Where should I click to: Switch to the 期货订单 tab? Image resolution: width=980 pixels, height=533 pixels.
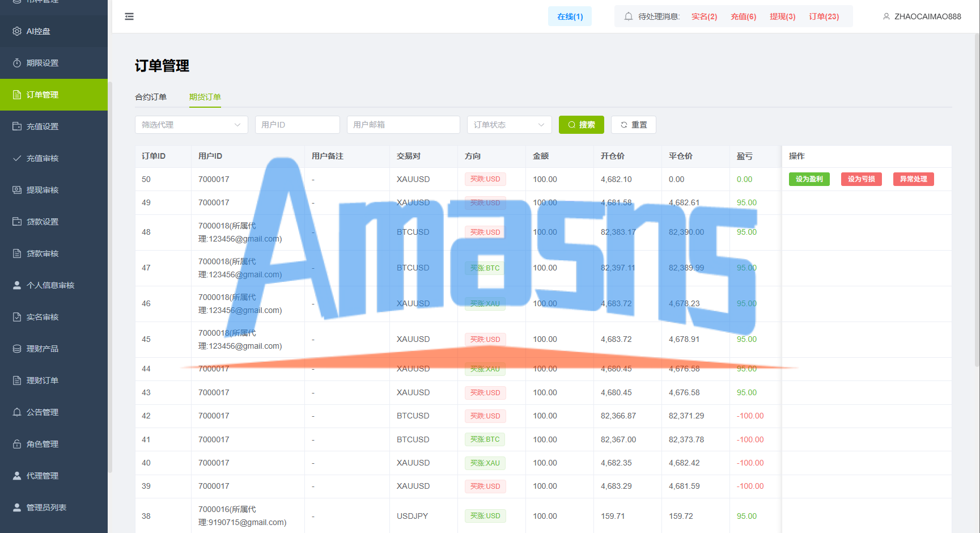[x=205, y=97]
